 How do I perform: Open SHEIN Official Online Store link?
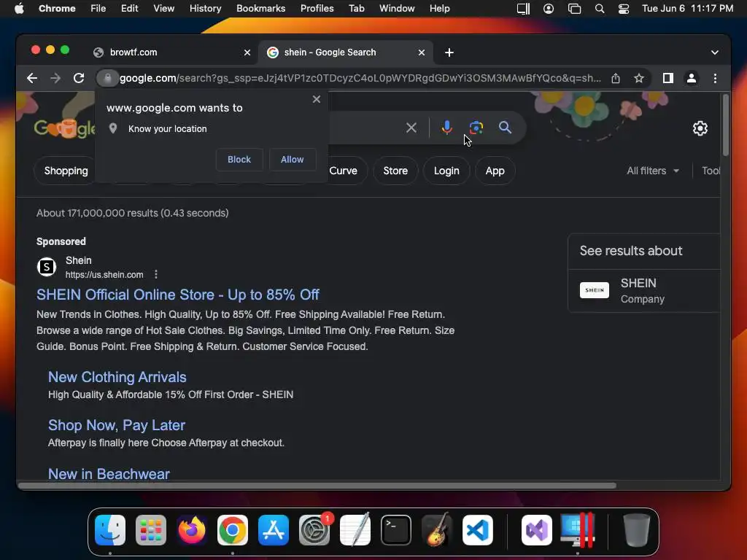point(178,295)
